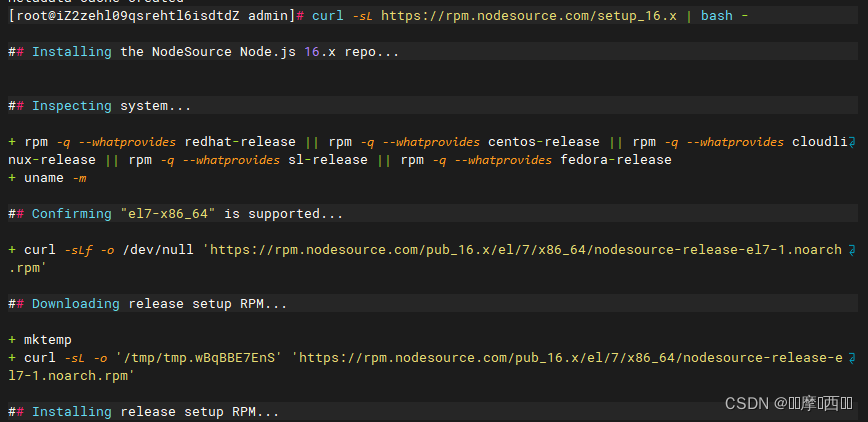Click the '+ uname -m' line
The image size is (868, 422).
coord(47,178)
